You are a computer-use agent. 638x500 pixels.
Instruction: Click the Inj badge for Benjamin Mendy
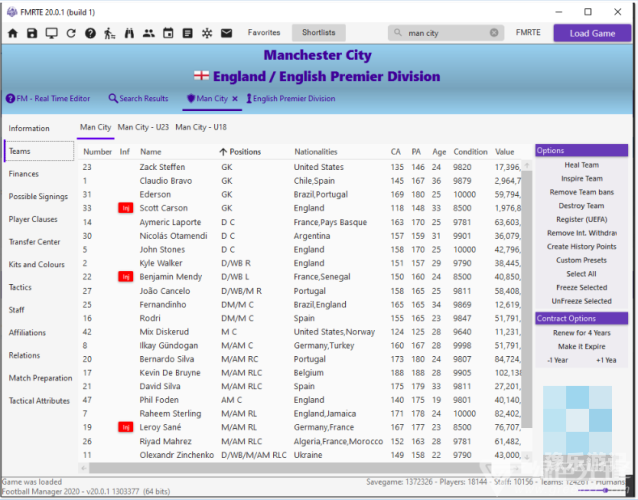click(126, 277)
